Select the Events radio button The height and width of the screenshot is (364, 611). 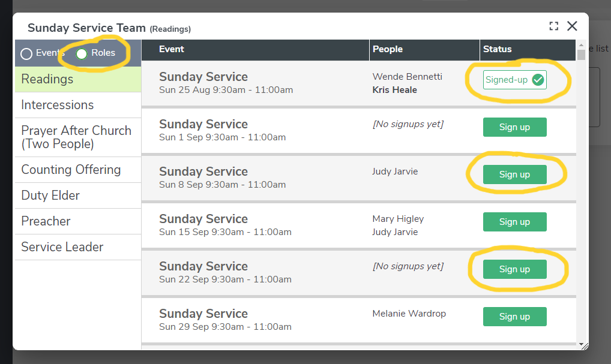(x=26, y=54)
